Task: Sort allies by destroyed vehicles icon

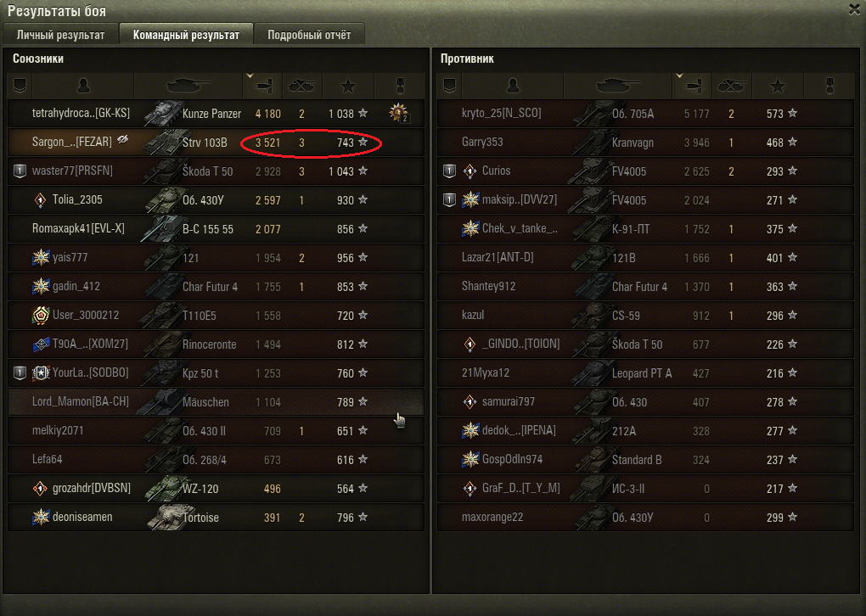Action: click(302, 86)
